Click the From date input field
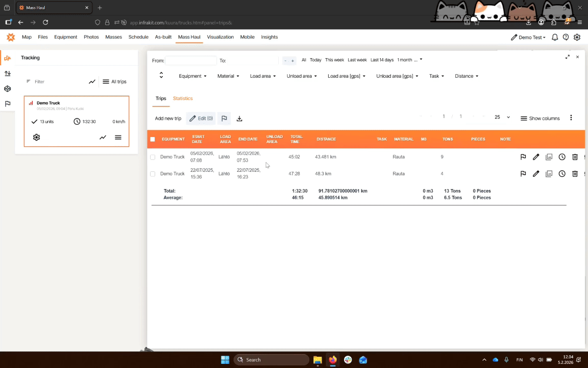 pos(190,61)
